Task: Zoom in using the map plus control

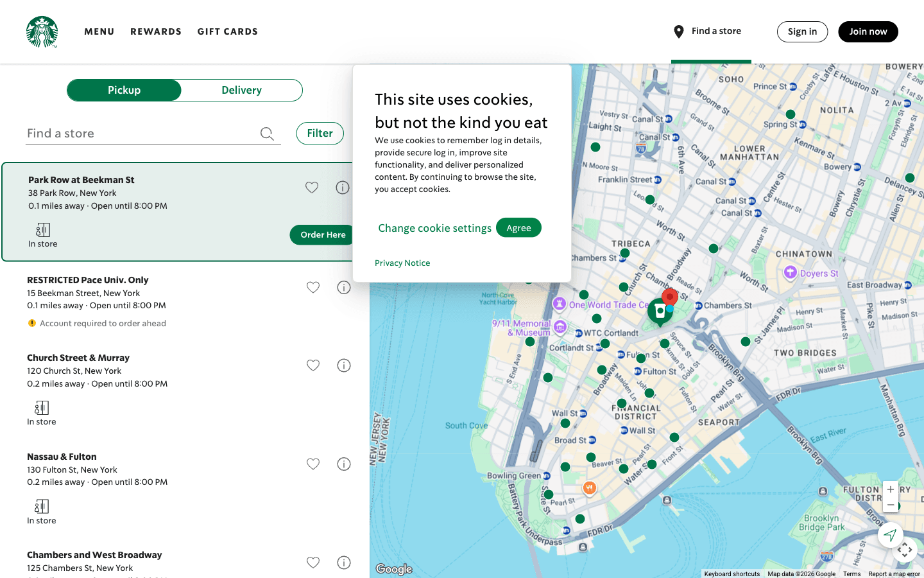Action: pyautogui.click(x=891, y=489)
